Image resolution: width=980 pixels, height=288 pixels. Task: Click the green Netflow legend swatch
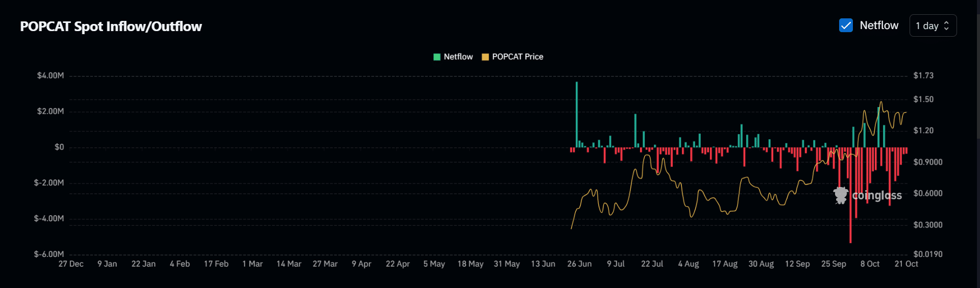[x=437, y=57]
